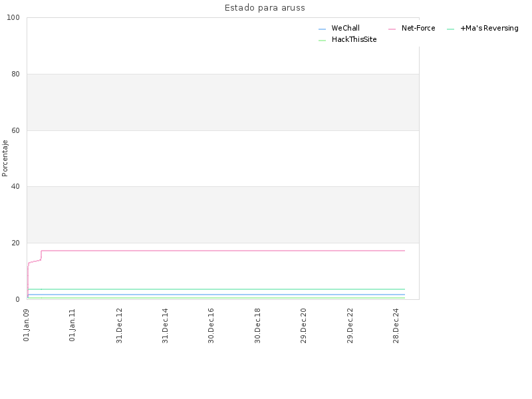Image resolution: width=532 pixels, height=399 pixels.
Task: Click the 30.Dec.16 date label
Action: (x=211, y=326)
